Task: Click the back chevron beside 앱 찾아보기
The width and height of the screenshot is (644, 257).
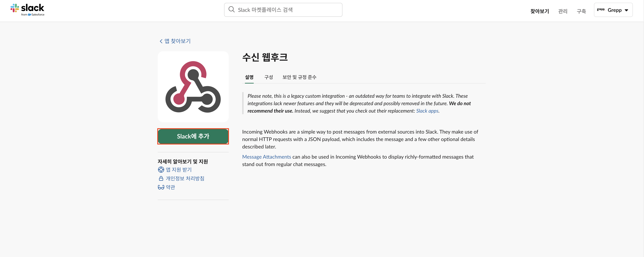Action: pyautogui.click(x=161, y=41)
